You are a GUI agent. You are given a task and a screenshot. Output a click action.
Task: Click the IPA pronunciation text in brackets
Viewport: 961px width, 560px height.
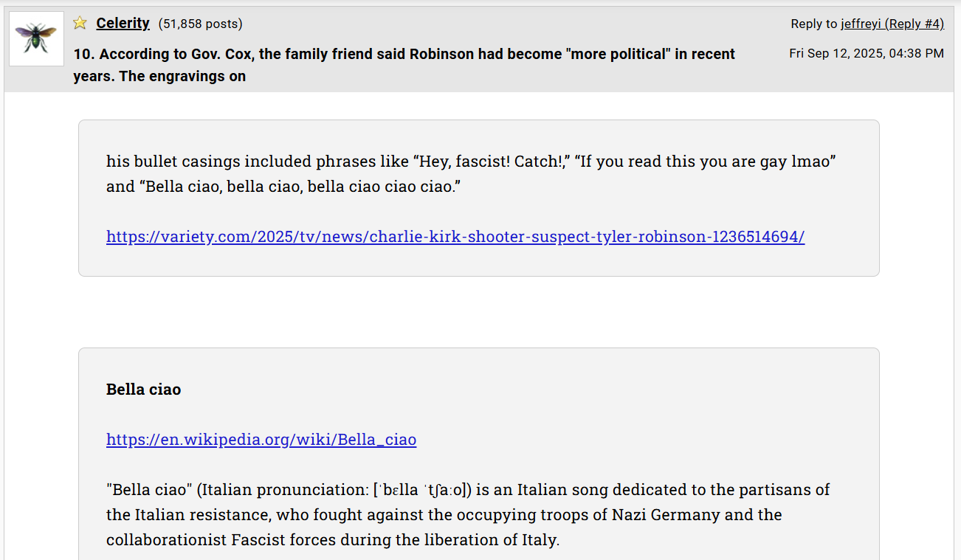[422, 489]
